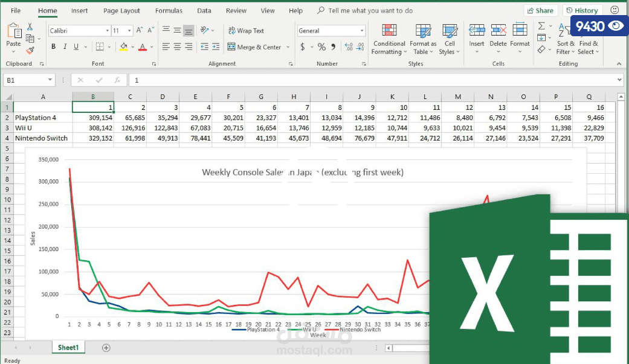629x364 pixels.
Task: Click the Increase Decimal icon
Action: click(349, 47)
